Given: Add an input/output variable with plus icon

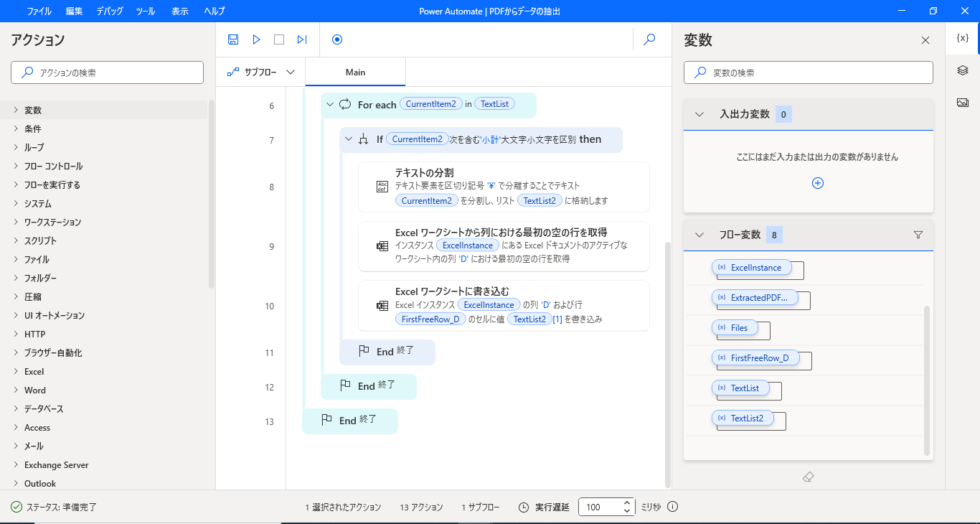Looking at the screenshot, I should coord(818,183).
